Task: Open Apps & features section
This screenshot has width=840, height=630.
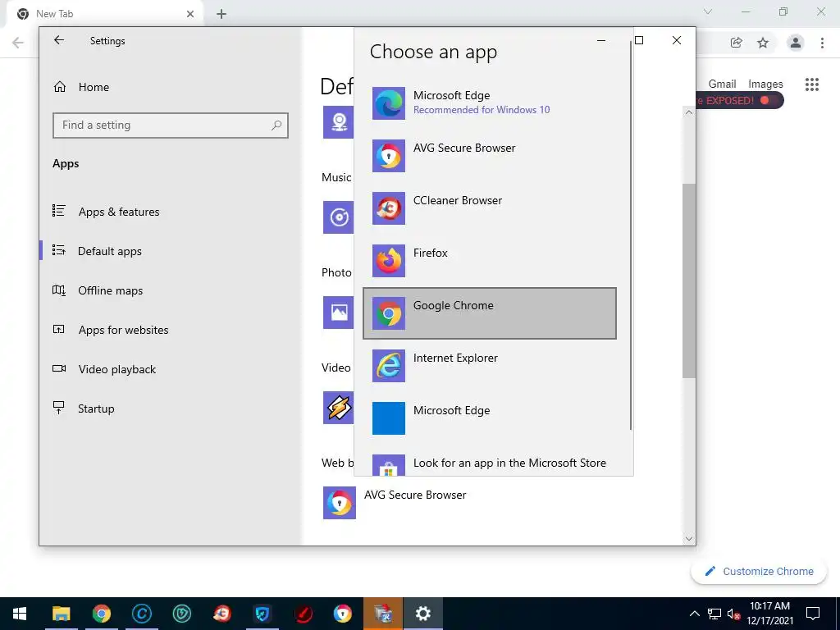Action: [106, 212]
